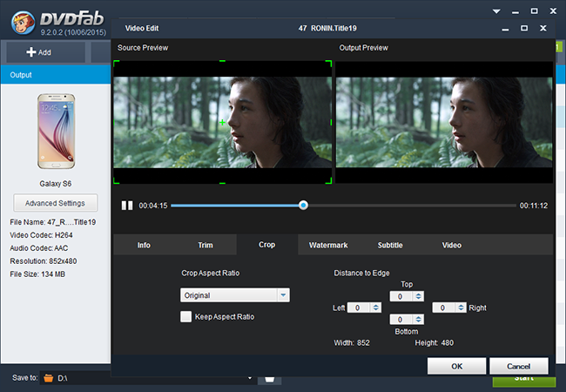566x392 pixels.
Task: Click the Right distance spinner arrows
Action: (461, 308)
